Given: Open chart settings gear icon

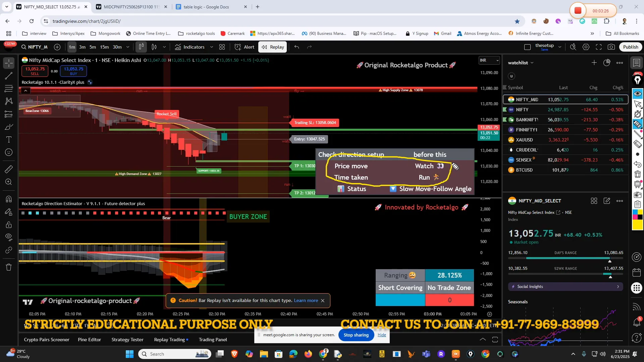Looking at the screenshot, I should [x=586, y=47].
